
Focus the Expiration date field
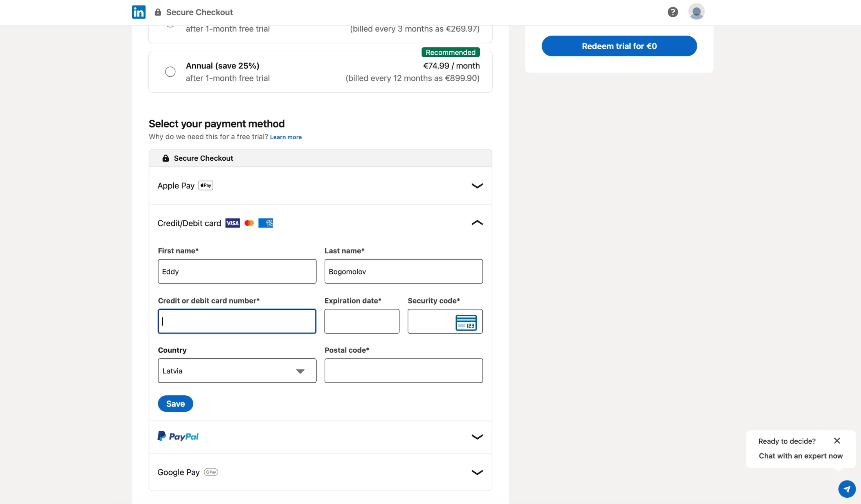coord(362,321)
